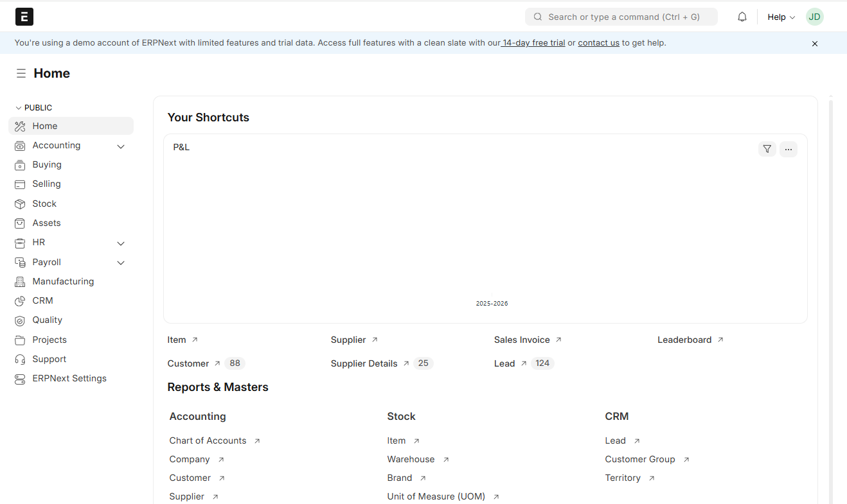Expand the HR sidebar section

pyautogui.click(x=121, y=243)
